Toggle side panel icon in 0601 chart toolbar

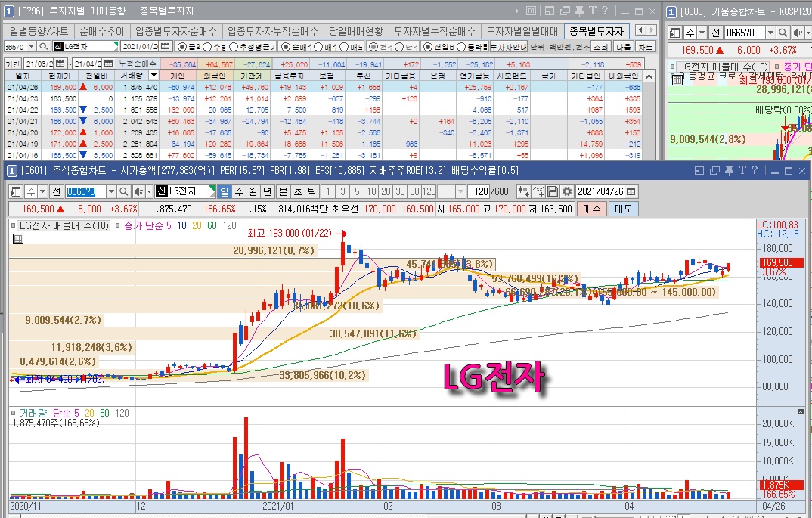coord(16,191)
